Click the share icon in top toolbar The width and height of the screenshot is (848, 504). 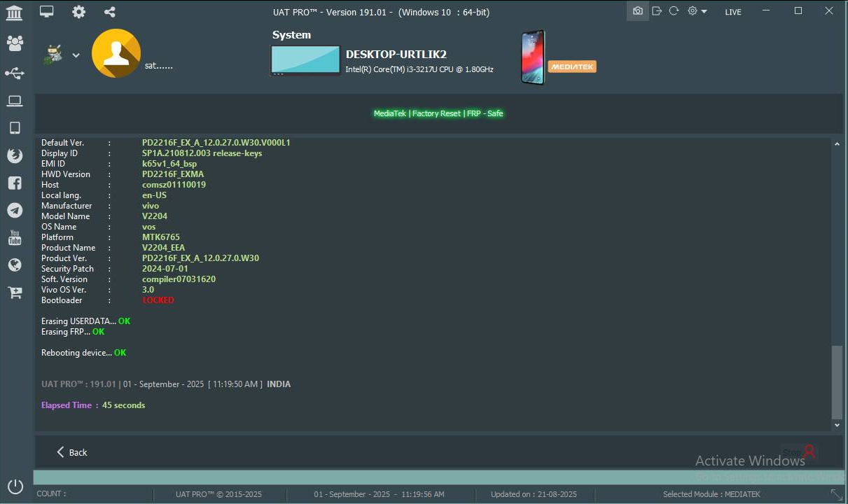tap(109, 12)
